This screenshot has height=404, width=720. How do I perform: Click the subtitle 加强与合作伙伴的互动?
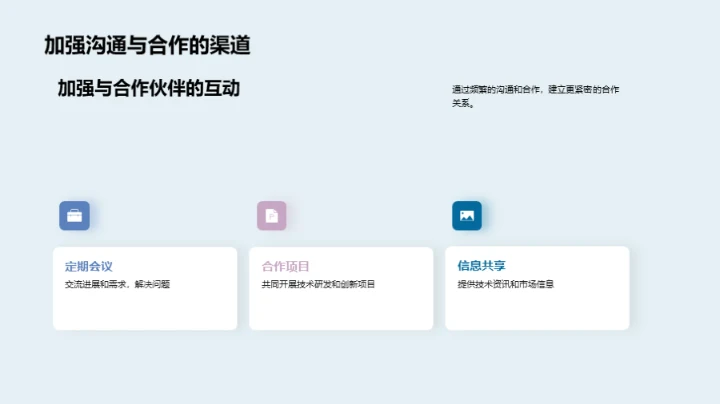click(x=149, y=88)
